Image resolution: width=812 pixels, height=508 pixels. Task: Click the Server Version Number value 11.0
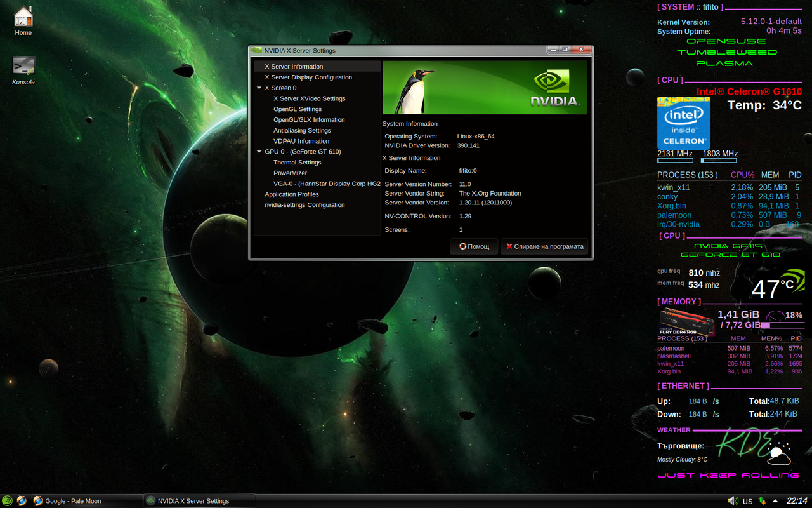click(x=465, y=185)
